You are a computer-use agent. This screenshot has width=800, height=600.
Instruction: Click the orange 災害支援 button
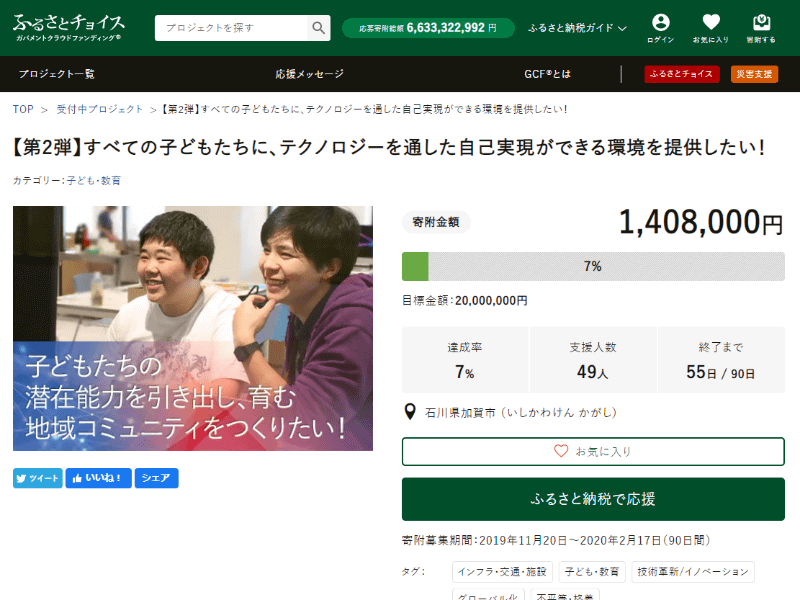(754, 74)
